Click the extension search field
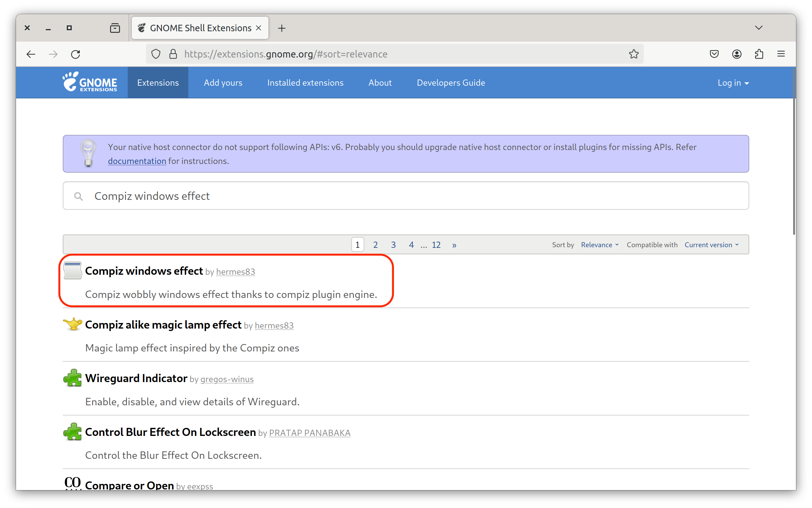 (x=406, y=196)
